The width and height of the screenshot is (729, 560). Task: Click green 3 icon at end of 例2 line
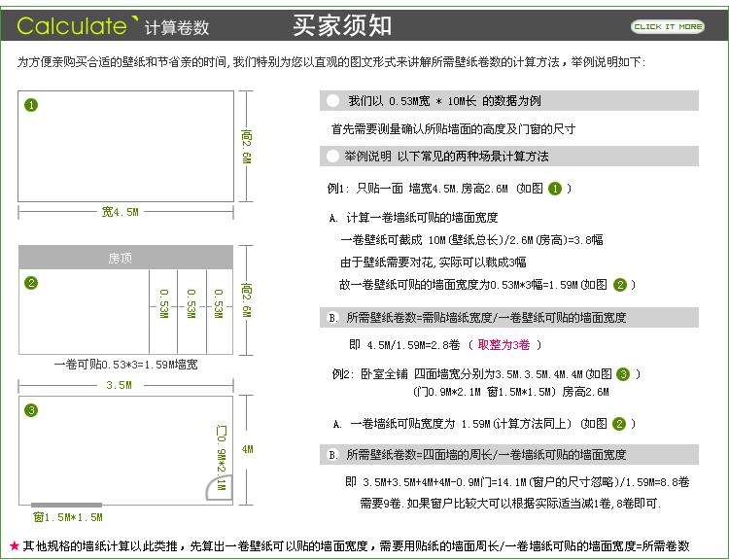click(623, 374)
